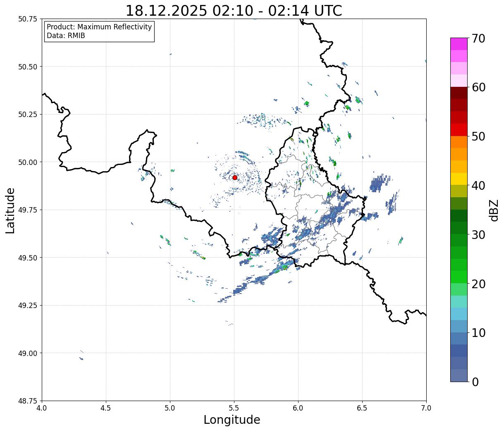Click the bright red colorbar swatch just above 50

459,130
